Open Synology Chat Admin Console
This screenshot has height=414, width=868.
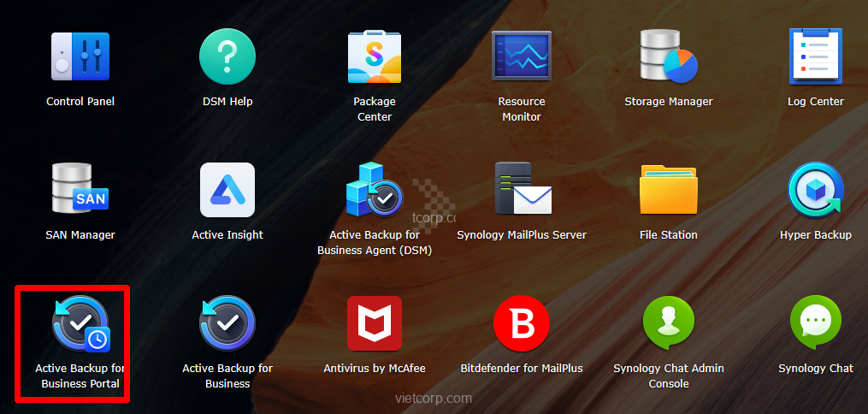[669, 324]
